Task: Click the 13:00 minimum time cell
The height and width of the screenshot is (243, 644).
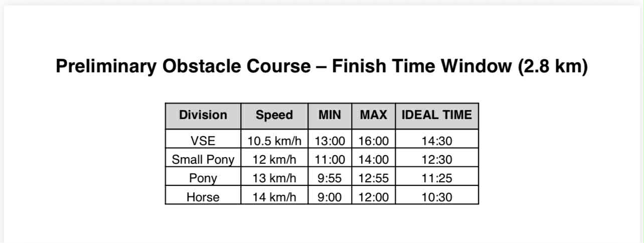Action: (x=330, y=141)
